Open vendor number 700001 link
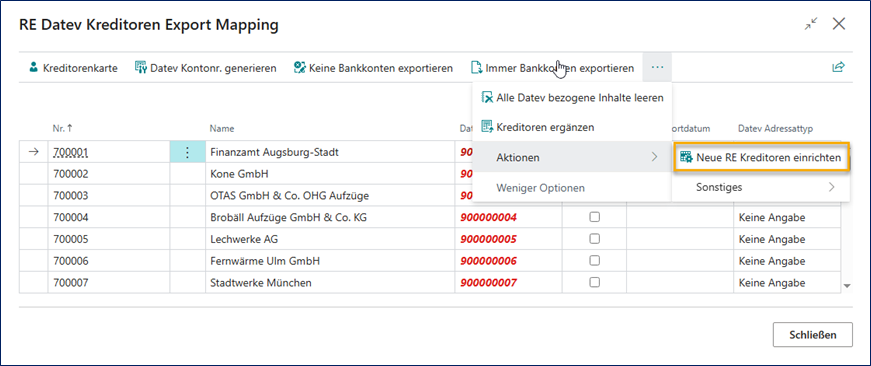The image size is (871, 366). pyautogui.click(x=71, y=152)
